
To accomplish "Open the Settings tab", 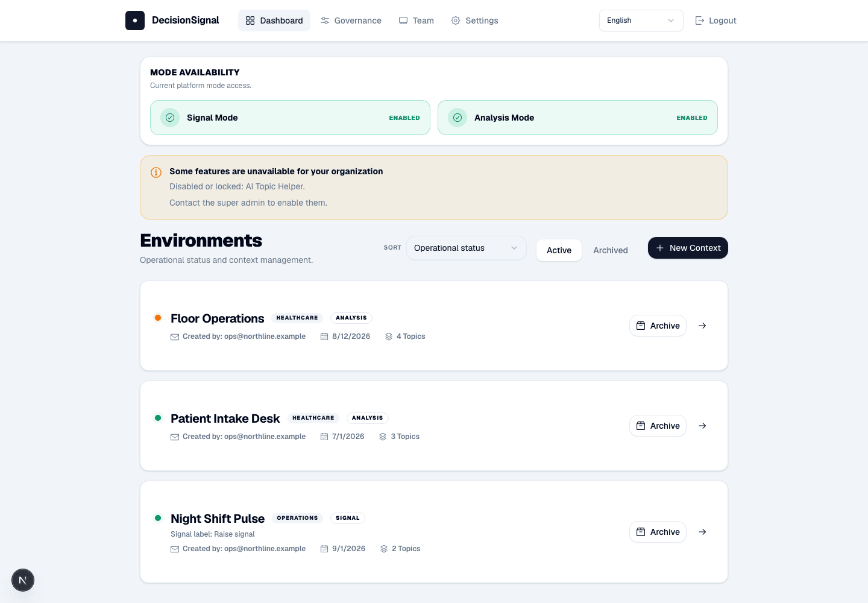I will click(475, 21).
